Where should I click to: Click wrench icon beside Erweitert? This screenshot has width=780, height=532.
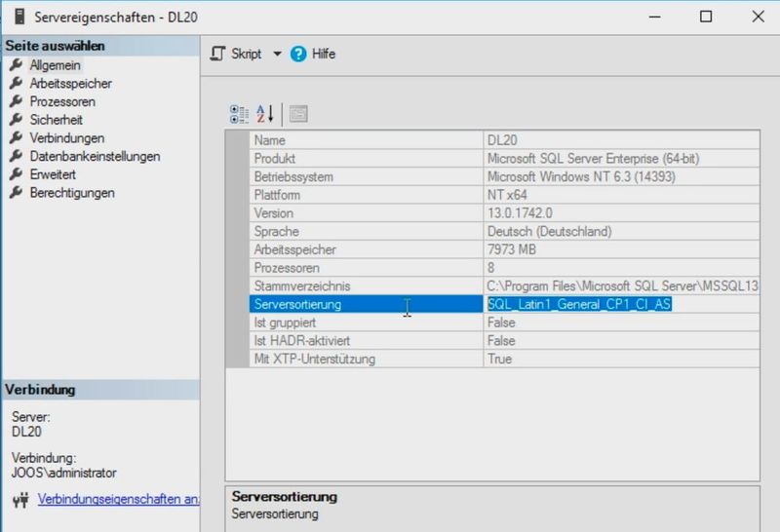[16, 174]
